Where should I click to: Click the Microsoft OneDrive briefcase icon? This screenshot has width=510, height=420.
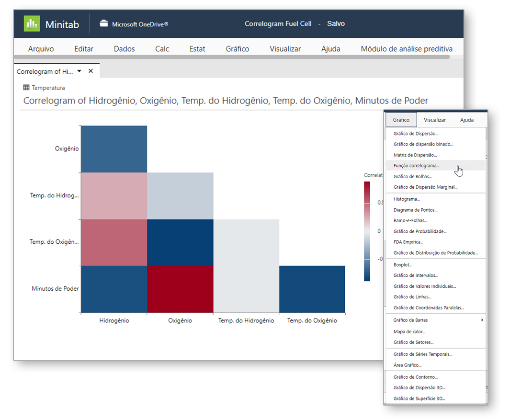coord(103,23)
